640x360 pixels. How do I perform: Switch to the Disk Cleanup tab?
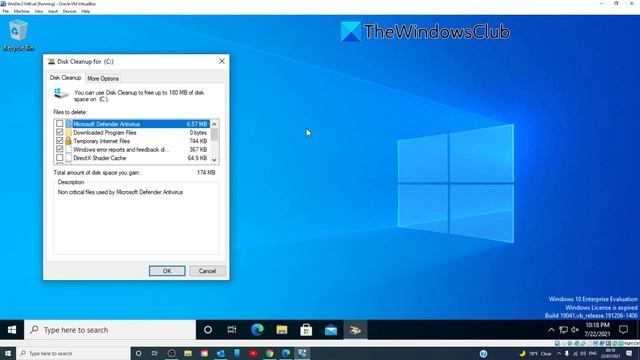[65, 78]
